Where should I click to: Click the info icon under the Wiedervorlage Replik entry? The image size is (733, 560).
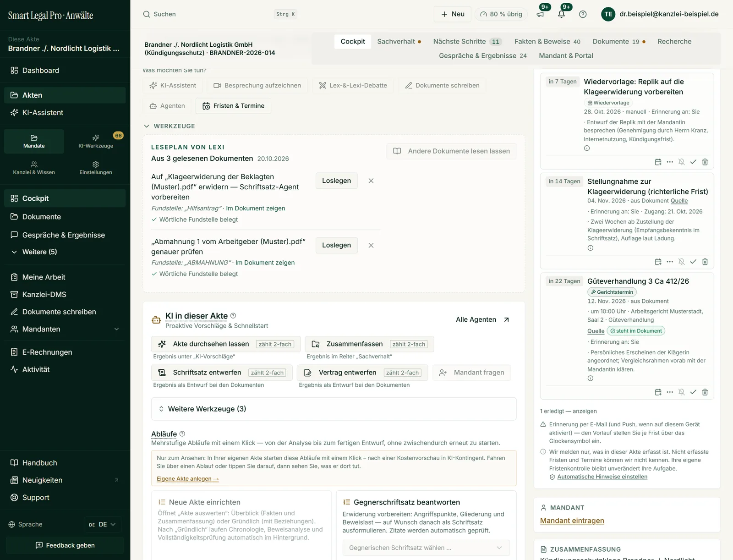tap(587, 148)
